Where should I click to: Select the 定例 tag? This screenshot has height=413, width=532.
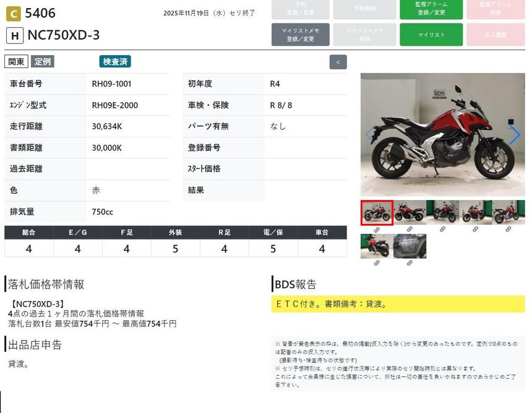pos(43,62)
